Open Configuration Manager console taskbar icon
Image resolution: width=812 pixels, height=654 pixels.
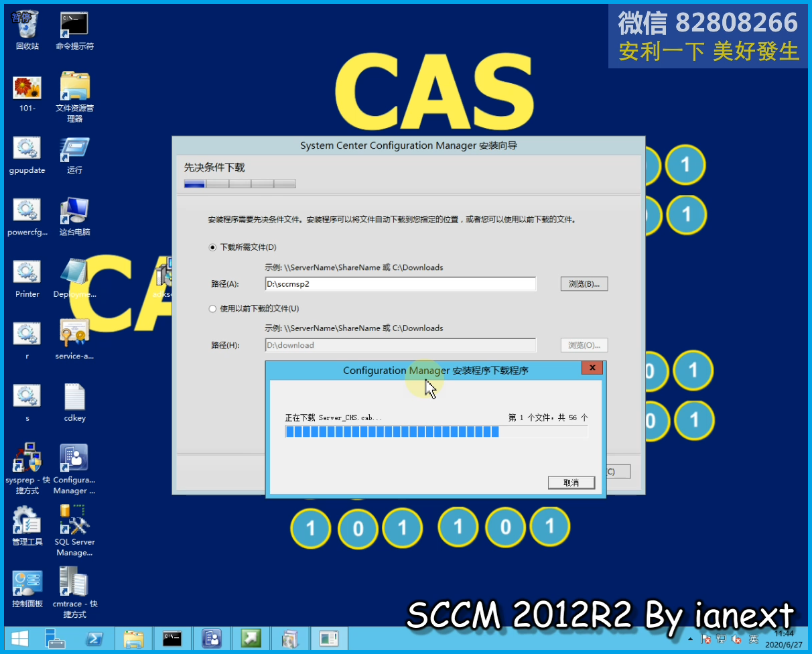coord(212,638)
